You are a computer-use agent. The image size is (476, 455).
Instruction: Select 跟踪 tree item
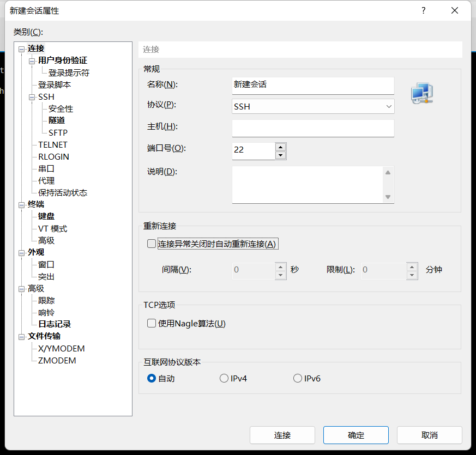[x=46, y=301]
